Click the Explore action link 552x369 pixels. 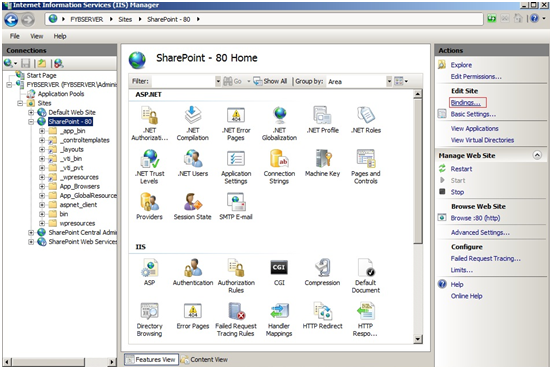click(x=461, y=65)
